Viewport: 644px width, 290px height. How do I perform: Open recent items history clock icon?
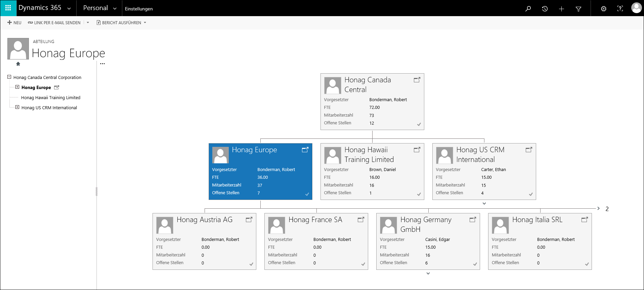(x=545, y=9)
